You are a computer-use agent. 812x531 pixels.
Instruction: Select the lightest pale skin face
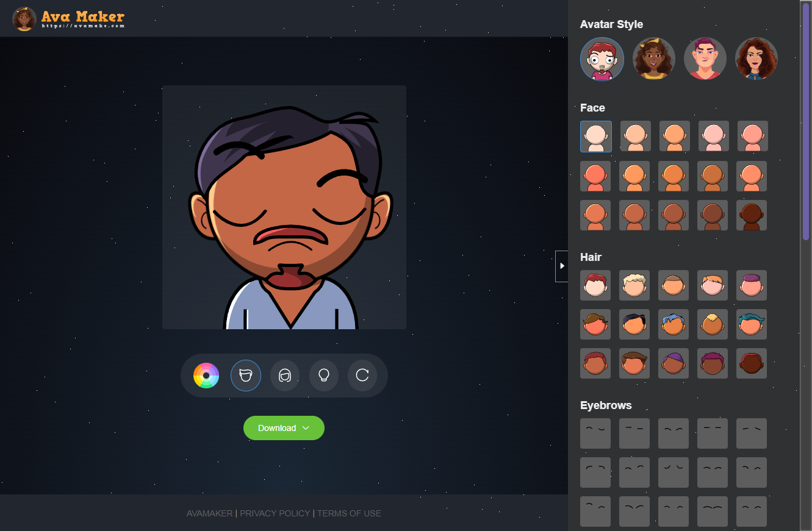point(596,136)
